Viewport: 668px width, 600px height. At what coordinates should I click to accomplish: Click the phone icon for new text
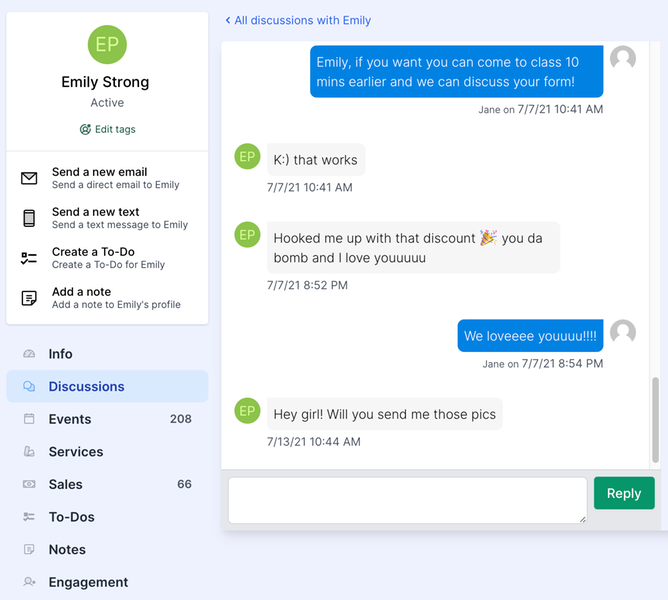(29, 218)
